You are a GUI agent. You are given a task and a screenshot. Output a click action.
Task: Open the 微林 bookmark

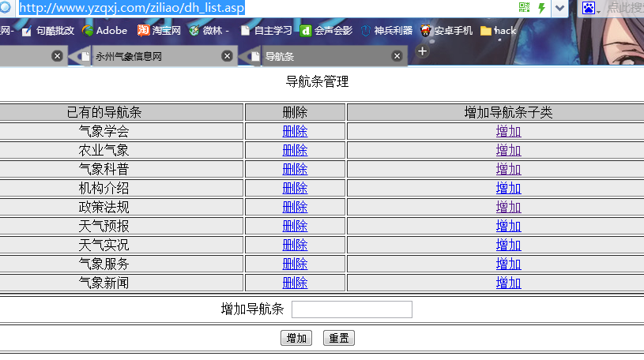pos(209,31)
